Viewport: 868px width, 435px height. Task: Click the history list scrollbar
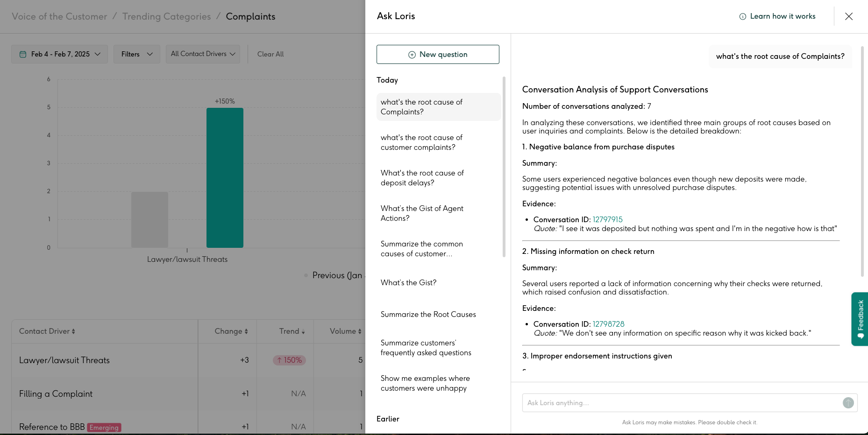tap(504, 167)
